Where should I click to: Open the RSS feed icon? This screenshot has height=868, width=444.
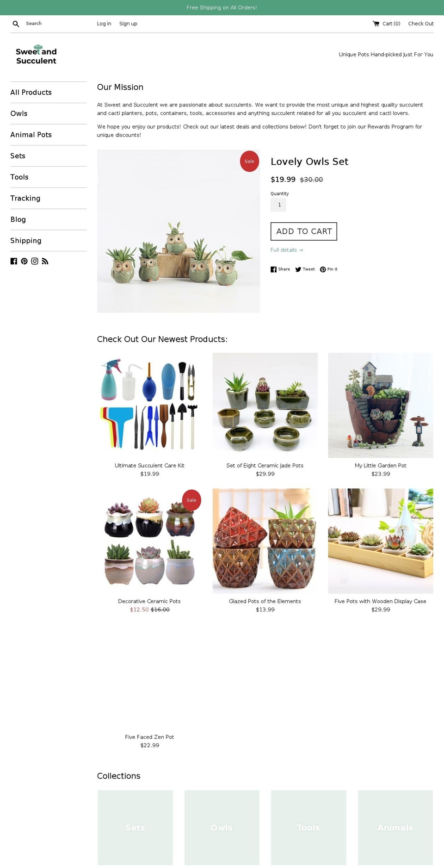(x=45, y=261)
